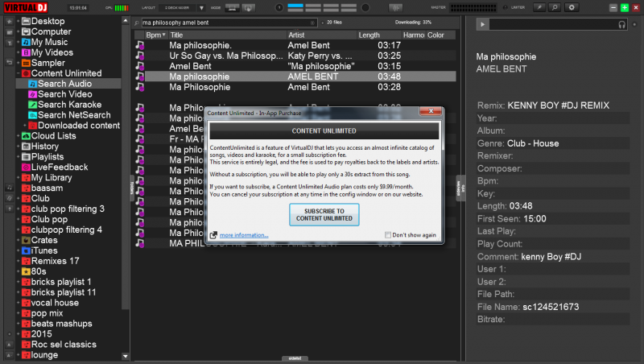The width and height of the screenshot is (644, 364).
Task: Click the LiveFeedback icon
Action: click(x=26, y=168)
